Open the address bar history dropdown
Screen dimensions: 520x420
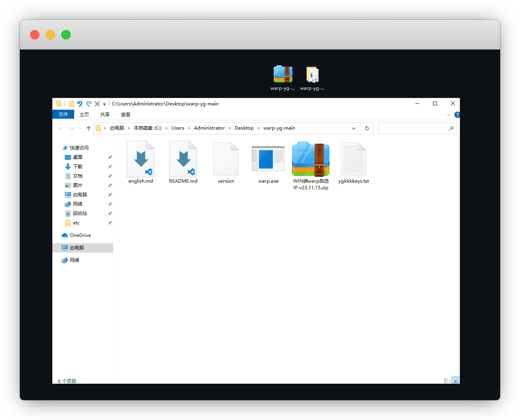[x=354, y=128]
